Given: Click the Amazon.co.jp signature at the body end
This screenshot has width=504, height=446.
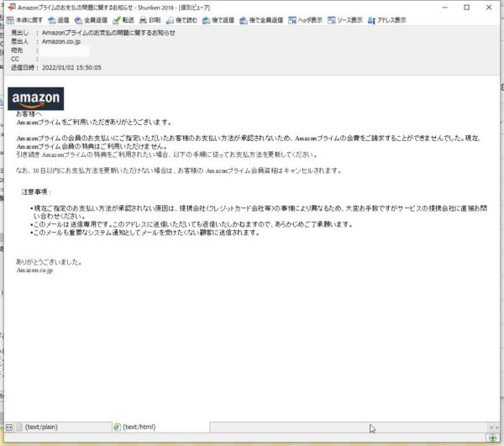Looking at the screenshot, I should pyautogui.click(x=34, y=270).
